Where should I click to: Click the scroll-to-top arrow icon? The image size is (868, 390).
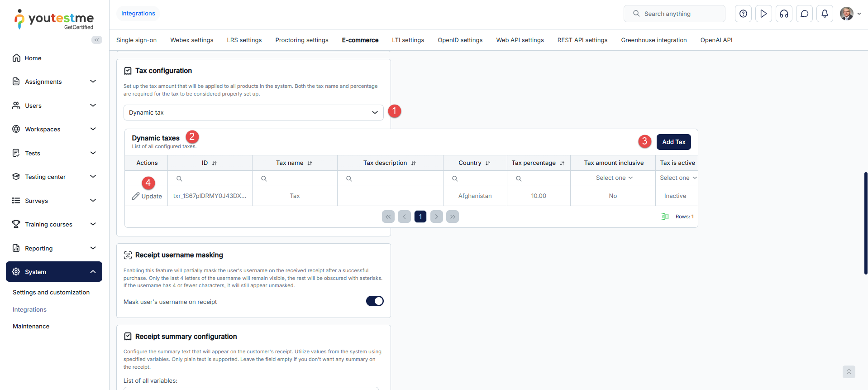point(849,372)
